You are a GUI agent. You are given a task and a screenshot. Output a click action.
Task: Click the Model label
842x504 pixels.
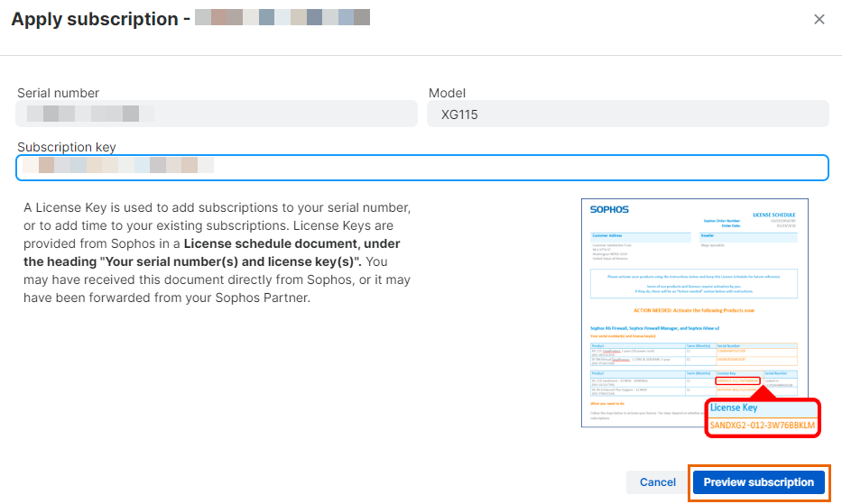447,93
